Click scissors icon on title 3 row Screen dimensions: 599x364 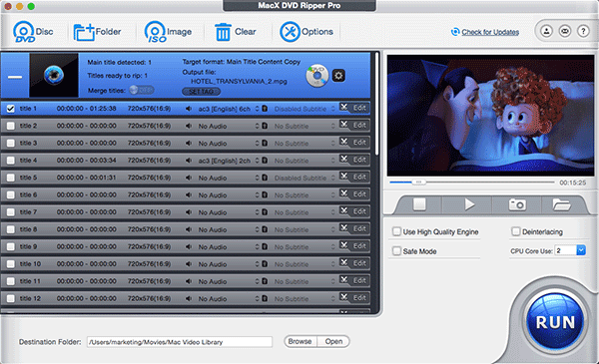point(343,142)
